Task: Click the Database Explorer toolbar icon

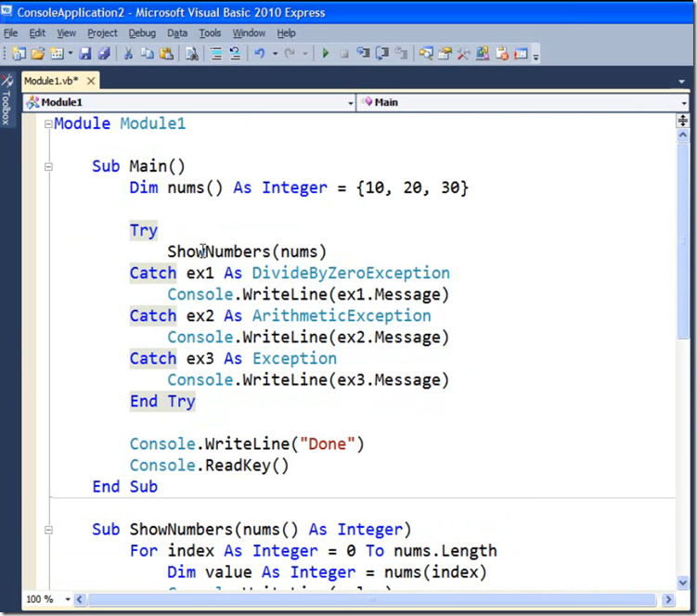Action: pyautogui.click(x=483, y=54)
